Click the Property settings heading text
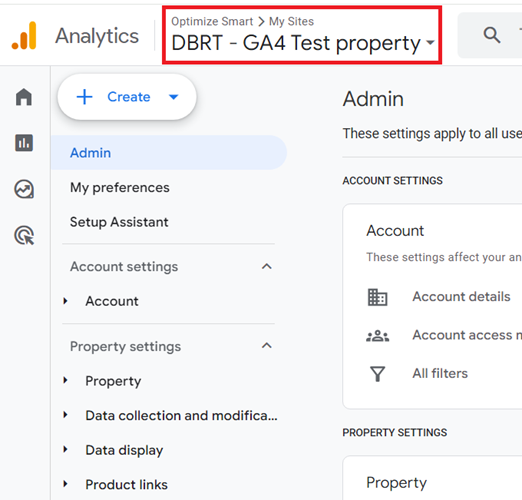Viewport: 522px width, 500px height. 125,347
